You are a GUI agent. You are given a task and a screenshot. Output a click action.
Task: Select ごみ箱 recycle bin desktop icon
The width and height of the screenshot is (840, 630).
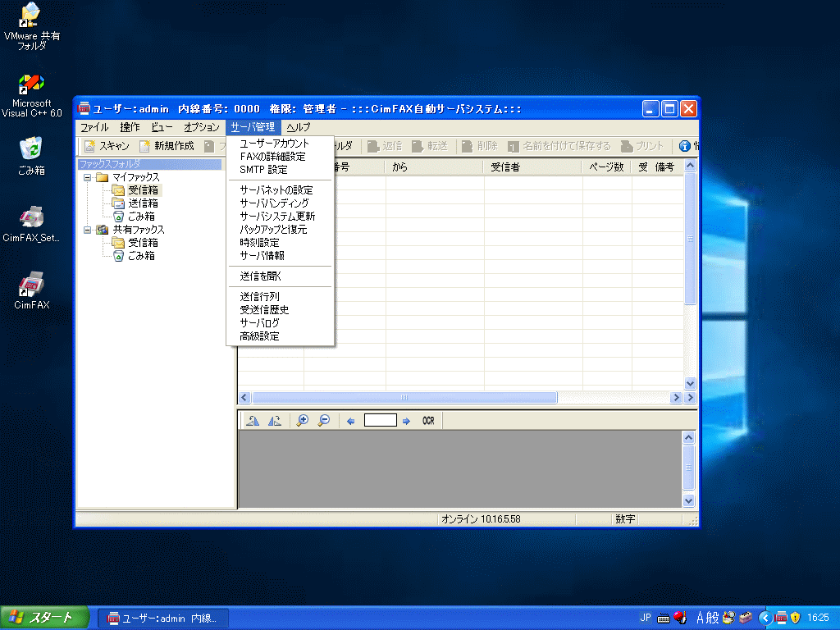click(31, 157)
